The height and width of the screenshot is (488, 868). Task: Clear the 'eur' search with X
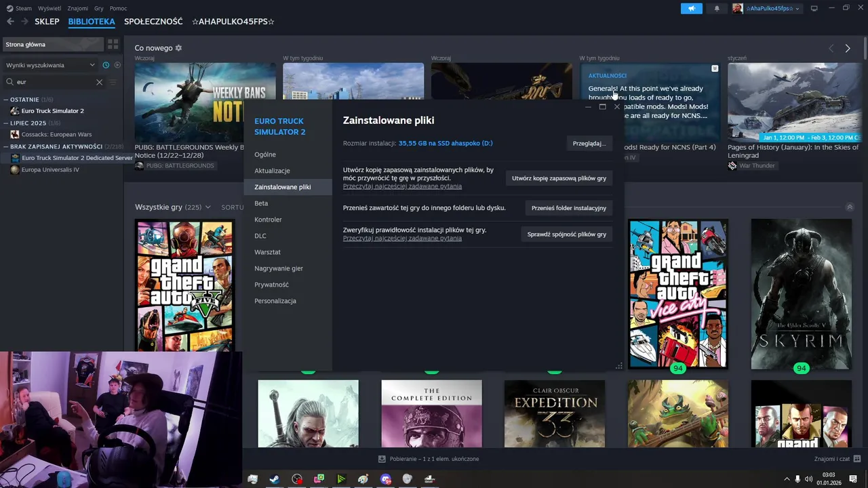coord(99,82)
